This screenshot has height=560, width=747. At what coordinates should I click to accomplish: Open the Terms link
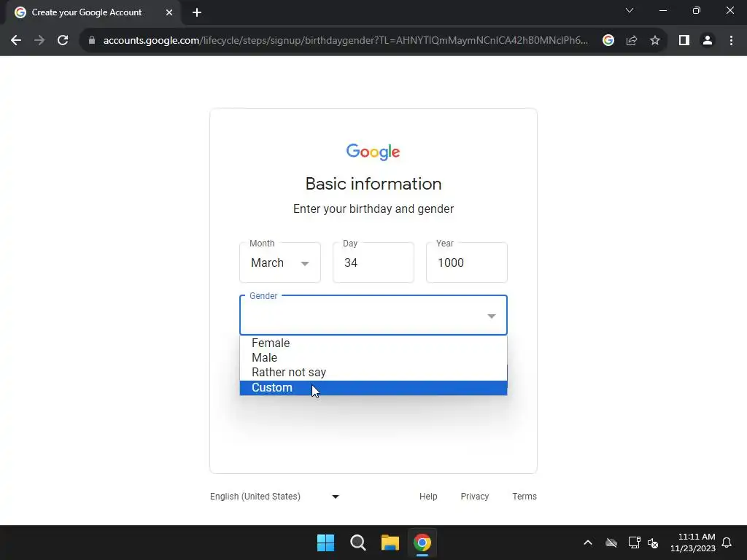tap(524, 496)
